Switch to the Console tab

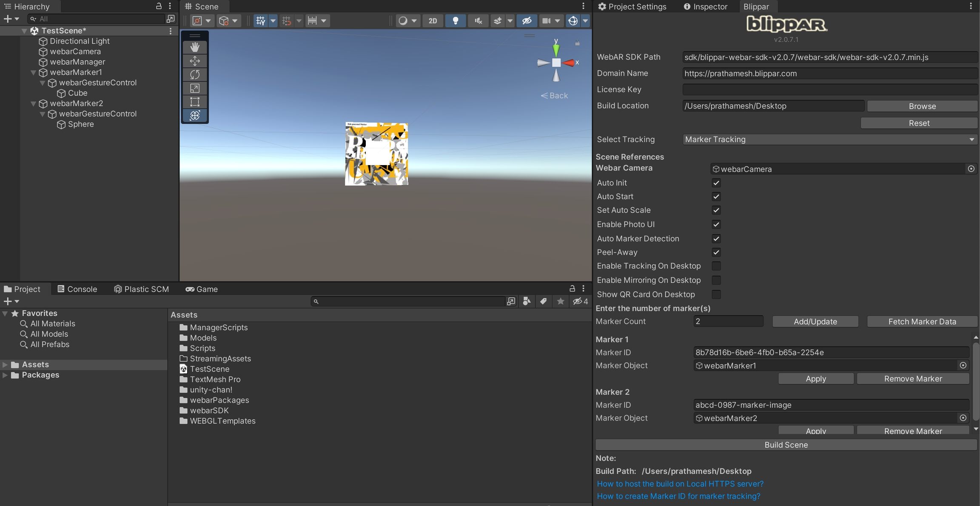pyautogui.click(x=77, y=289)
